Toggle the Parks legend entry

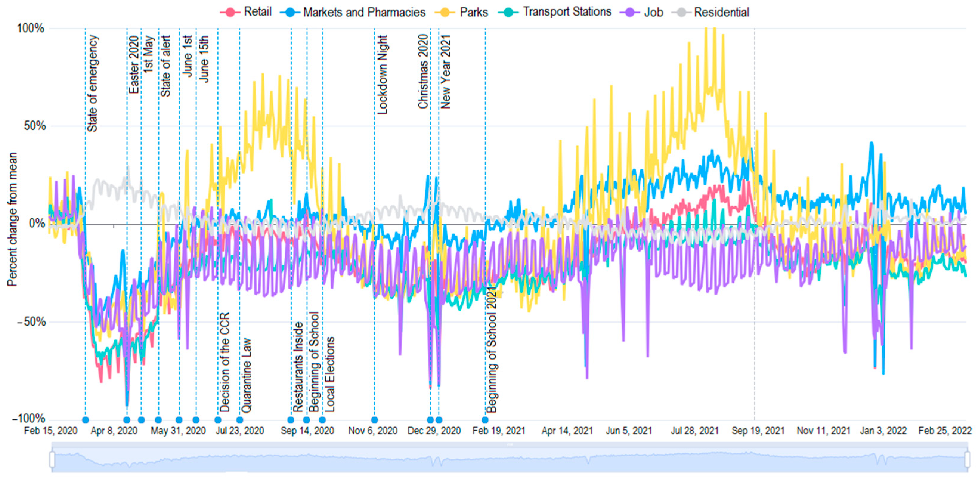[x=445, y=12]
